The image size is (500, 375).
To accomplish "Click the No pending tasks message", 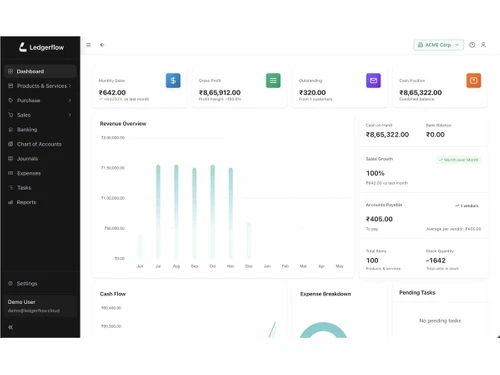I will (440, 321).
